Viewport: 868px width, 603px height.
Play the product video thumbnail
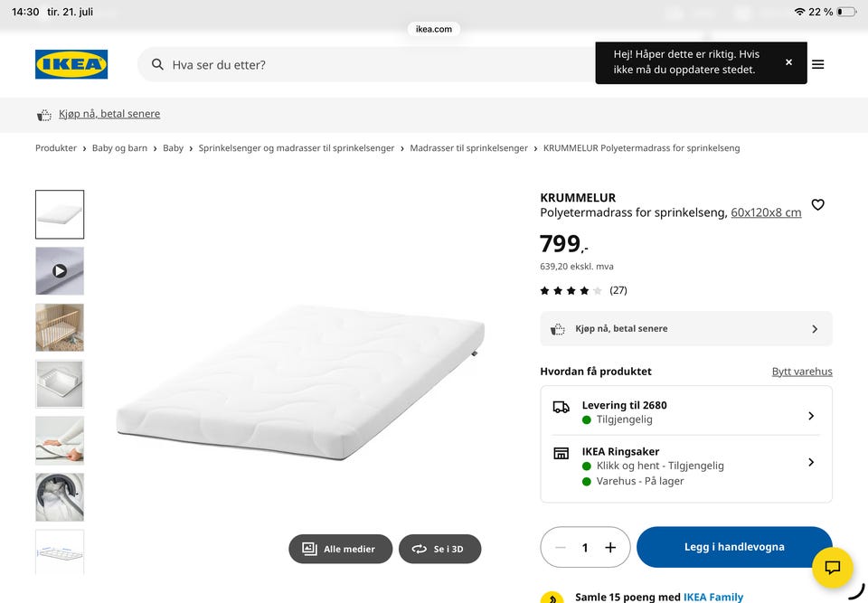click(60, 271)
